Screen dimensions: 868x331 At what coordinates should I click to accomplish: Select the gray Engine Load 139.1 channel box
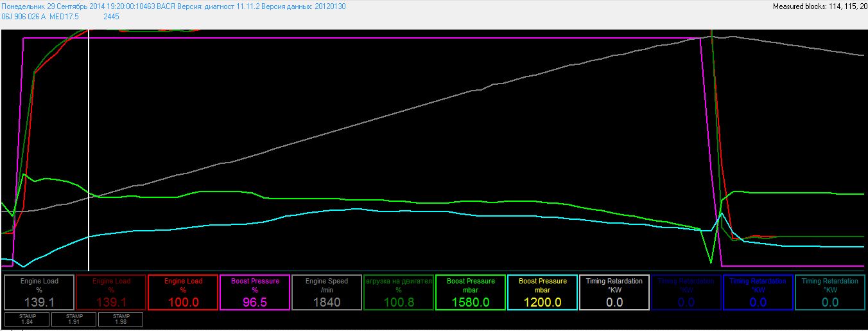click(39, 292)
